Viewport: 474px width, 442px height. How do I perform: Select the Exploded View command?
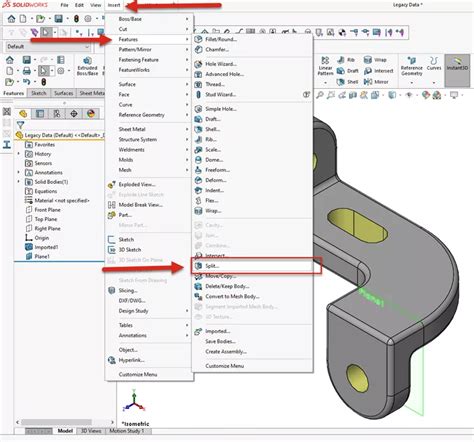(149, 184)
